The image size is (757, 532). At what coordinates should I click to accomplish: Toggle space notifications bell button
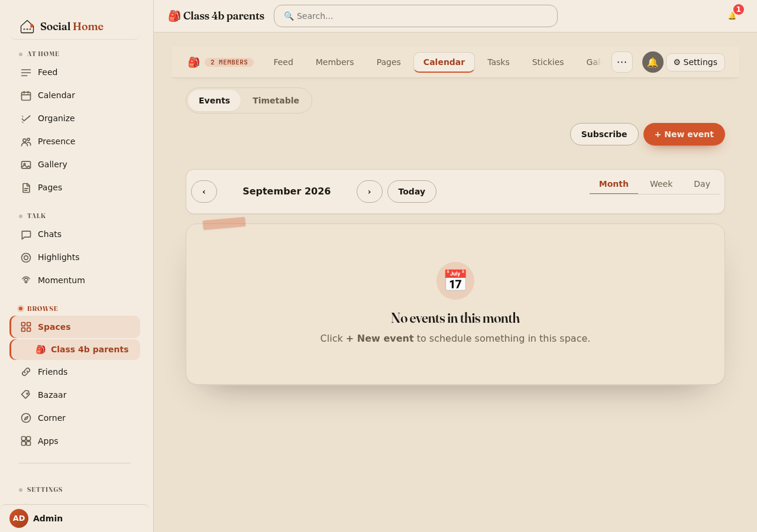pyautogui.click(x=653, y=62)
